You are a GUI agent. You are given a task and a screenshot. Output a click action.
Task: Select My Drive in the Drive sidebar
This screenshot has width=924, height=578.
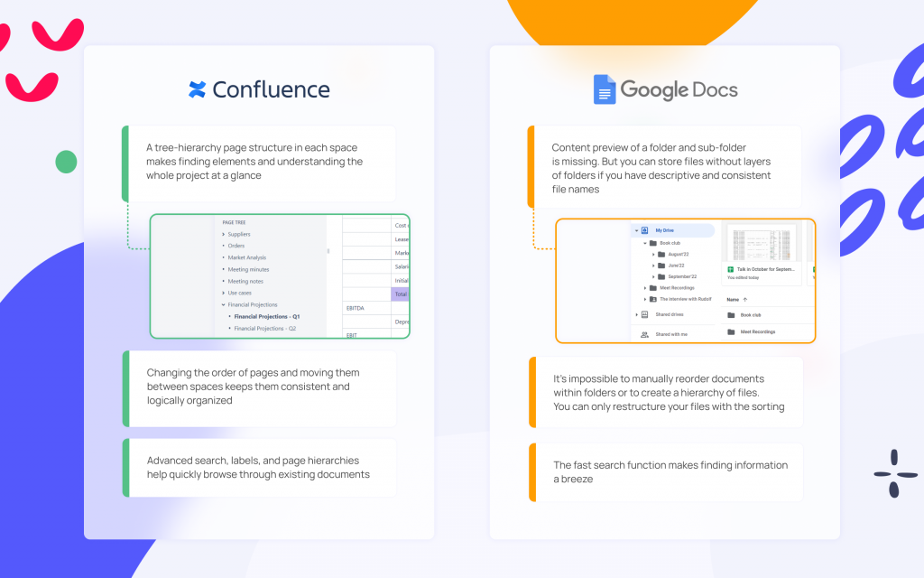pyautogui.click(x=664, y=230)
